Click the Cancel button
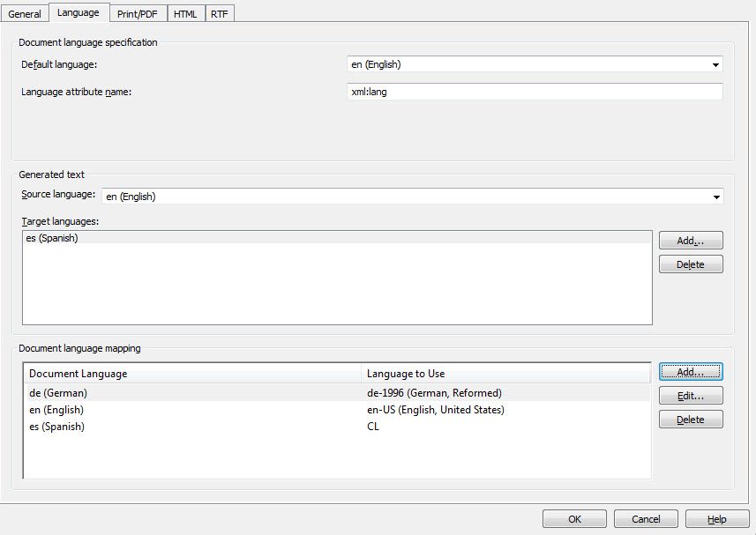Viewport: 756px width, 535px height. coord(646,519)
